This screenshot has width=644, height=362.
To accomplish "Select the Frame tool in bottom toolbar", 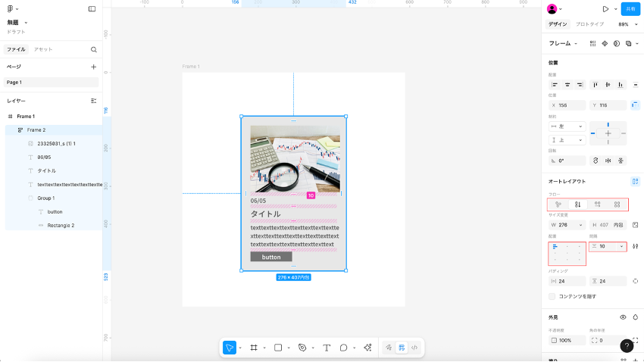I will coord(254,348).
